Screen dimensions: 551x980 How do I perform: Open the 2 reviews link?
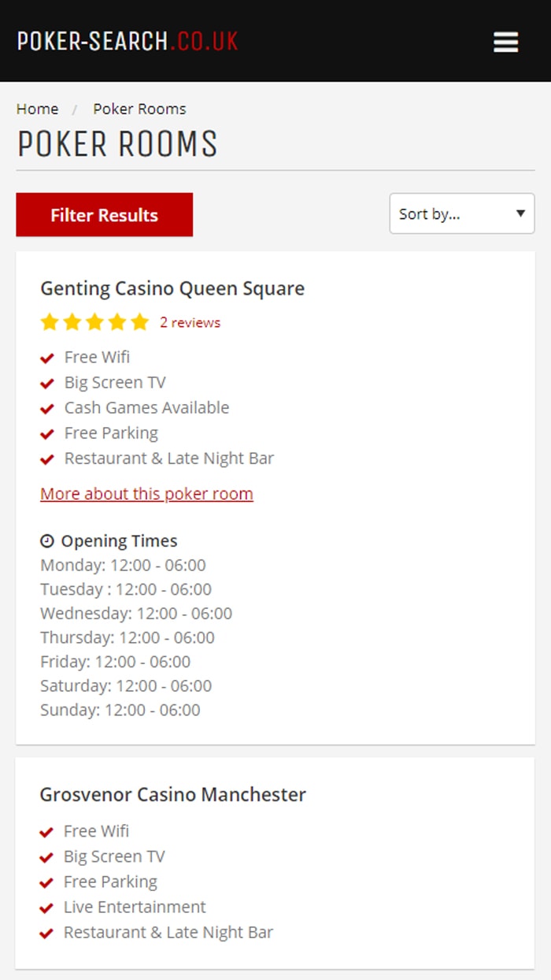(x=190, y=322)
